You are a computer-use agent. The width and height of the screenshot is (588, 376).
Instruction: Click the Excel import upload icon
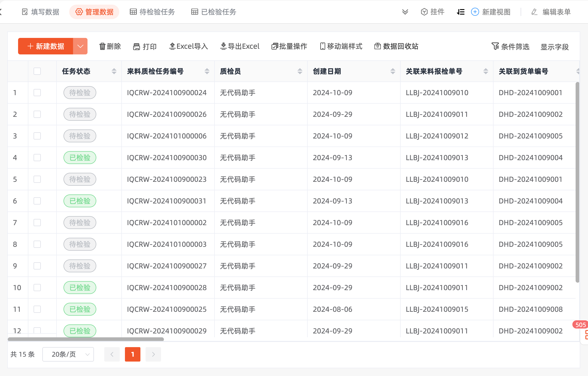172,46
